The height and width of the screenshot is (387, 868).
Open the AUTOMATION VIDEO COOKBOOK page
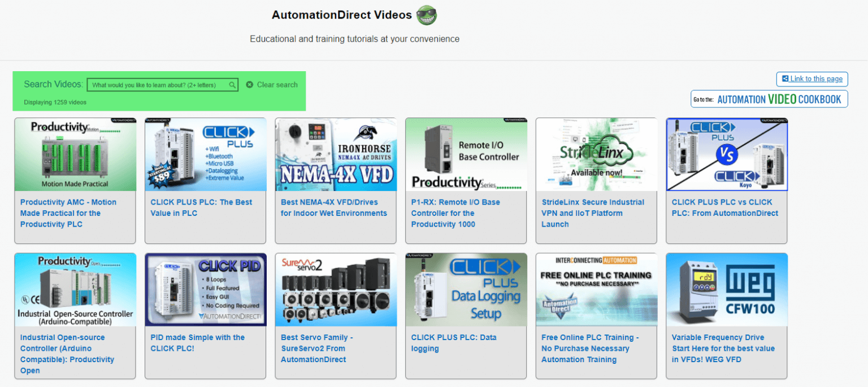tap(769, 99)
